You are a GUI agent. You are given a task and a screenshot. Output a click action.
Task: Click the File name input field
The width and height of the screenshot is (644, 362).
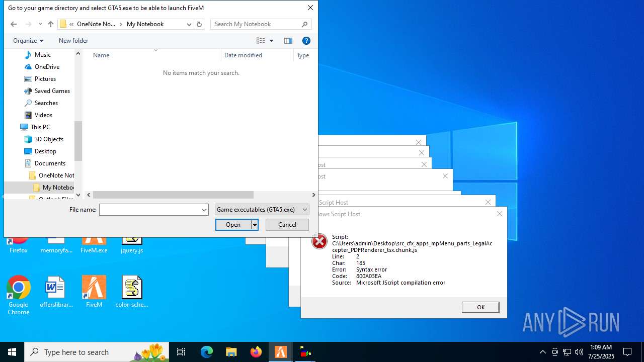point(149,210)
